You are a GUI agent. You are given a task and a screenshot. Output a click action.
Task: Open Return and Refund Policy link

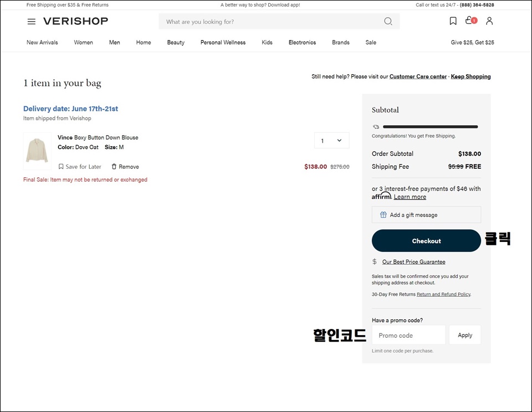point(443,295)
